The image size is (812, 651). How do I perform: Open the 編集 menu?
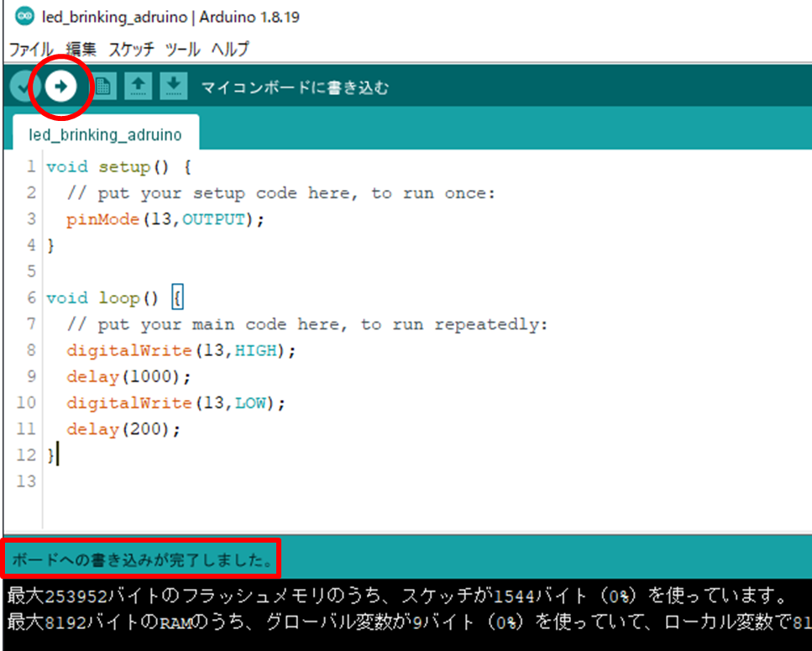pyautogui.click(x=81, y=50)
